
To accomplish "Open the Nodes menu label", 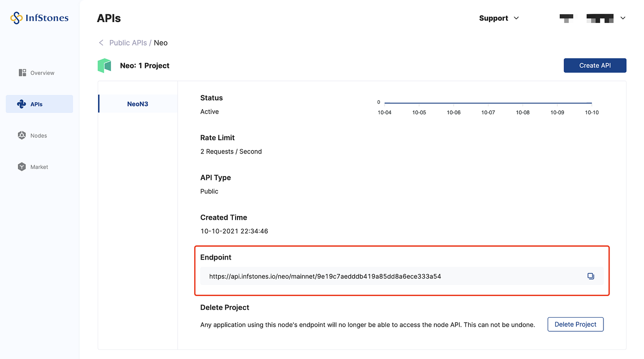I will (x=39, y=136).
